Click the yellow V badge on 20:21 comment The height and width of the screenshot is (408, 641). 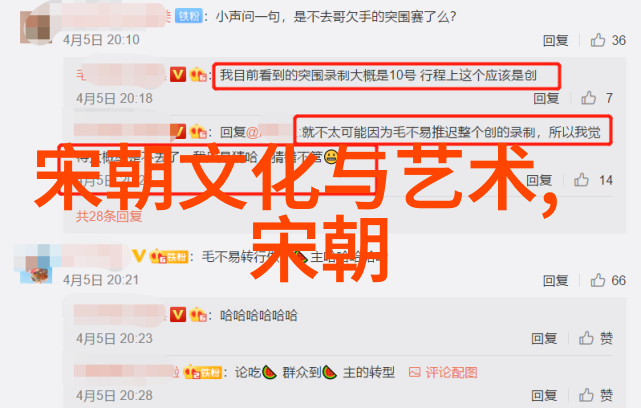[139, 256]
